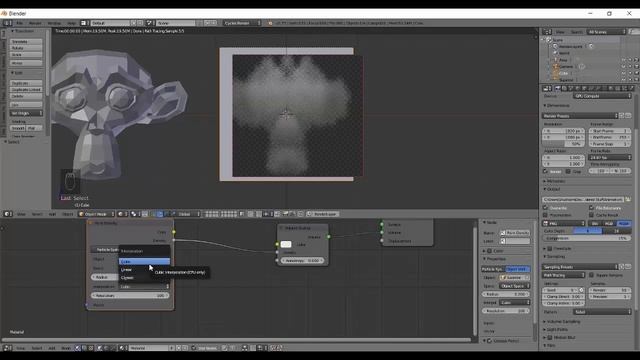This screenshot has height=360, width=640.
Task: Click the node editor type icon at bottom
Action: pos(7,348)
